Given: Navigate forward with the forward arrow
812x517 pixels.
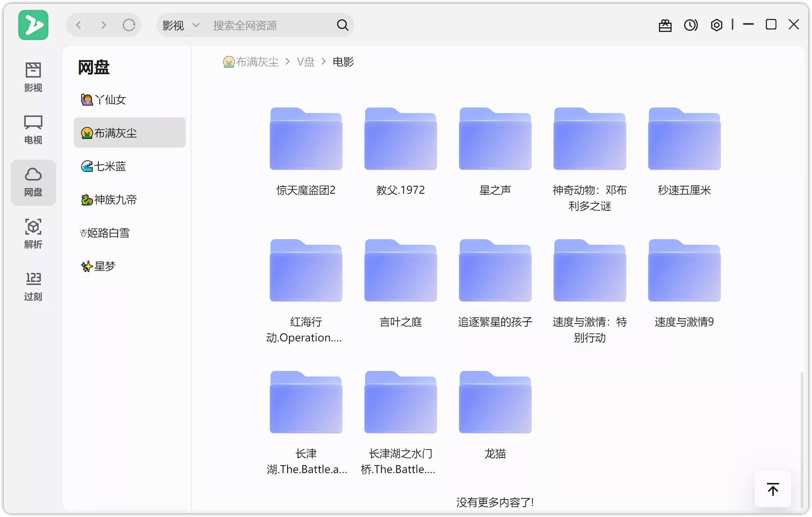Looking at the screenshot, I should [x=103, y=25].
